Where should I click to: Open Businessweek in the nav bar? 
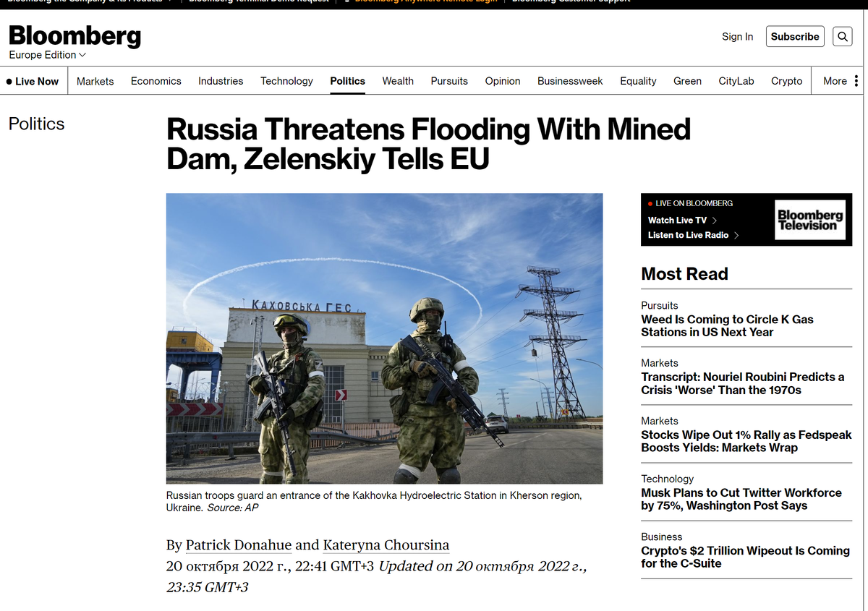click(570, 81)
